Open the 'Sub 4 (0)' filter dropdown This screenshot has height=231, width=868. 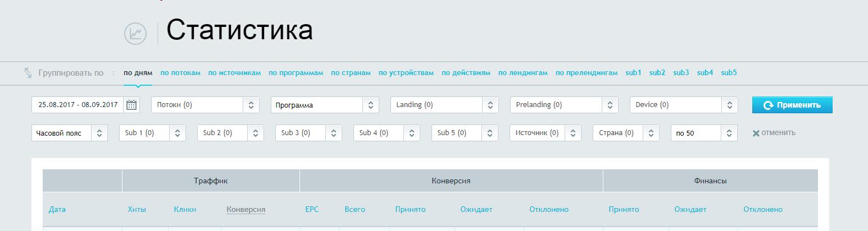coord(387,133)
